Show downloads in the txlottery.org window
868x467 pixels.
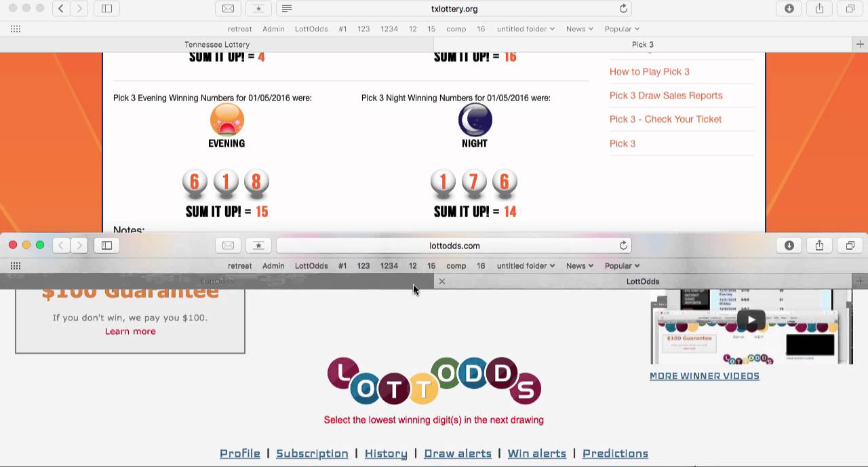click(x=789, y=9)
